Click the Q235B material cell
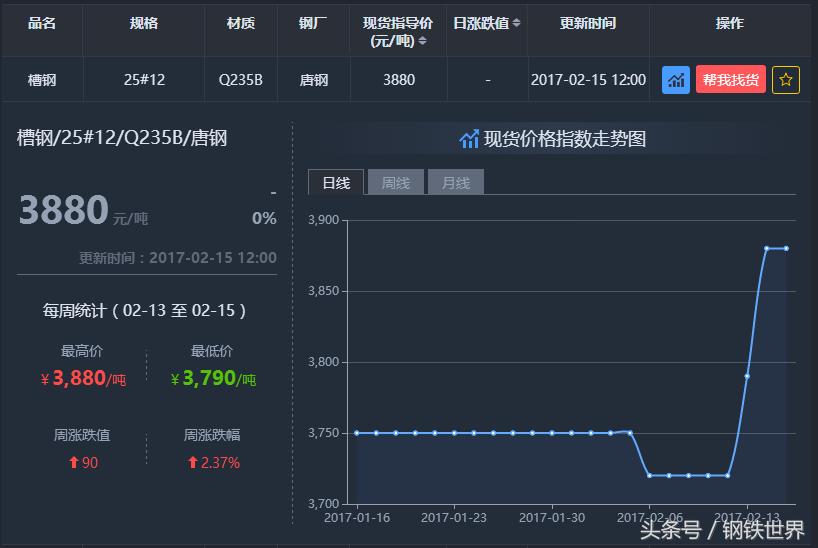Screen dimensions: 818x548 (240, 80)
